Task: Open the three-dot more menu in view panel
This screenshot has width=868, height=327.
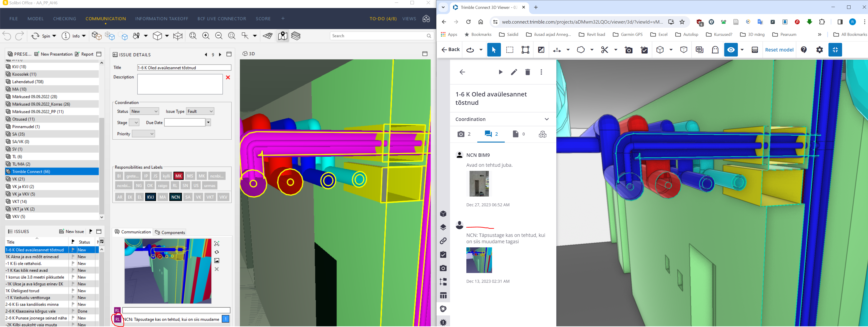Action: 541,72
